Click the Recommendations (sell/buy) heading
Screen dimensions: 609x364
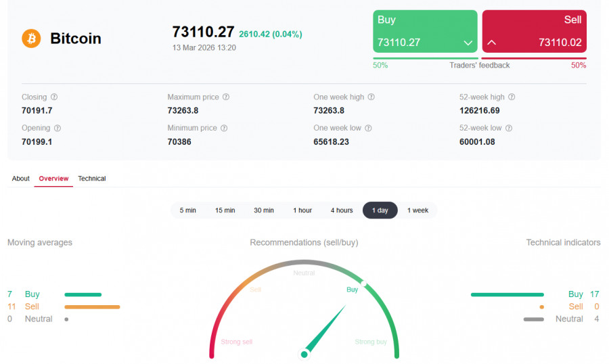(x=304, y=242)
